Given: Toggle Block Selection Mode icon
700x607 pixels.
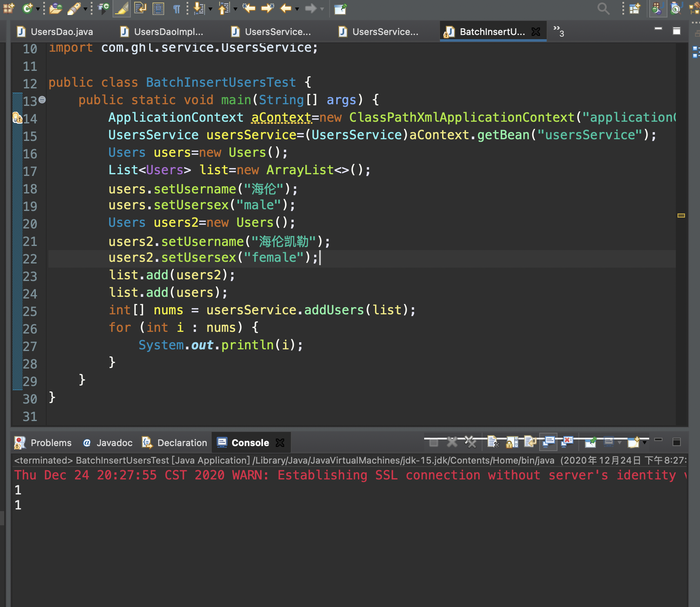Looking at the screenshot, I should coord(158,8).
